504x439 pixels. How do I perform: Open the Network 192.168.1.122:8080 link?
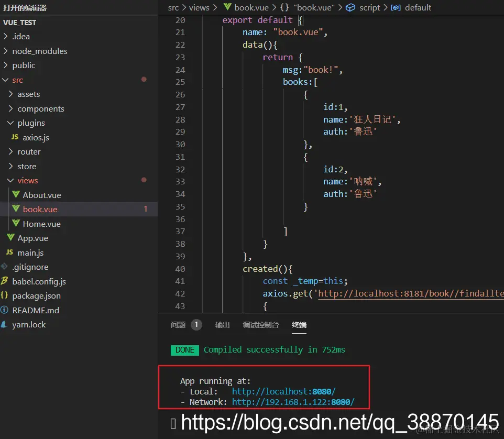pos(293,402)
